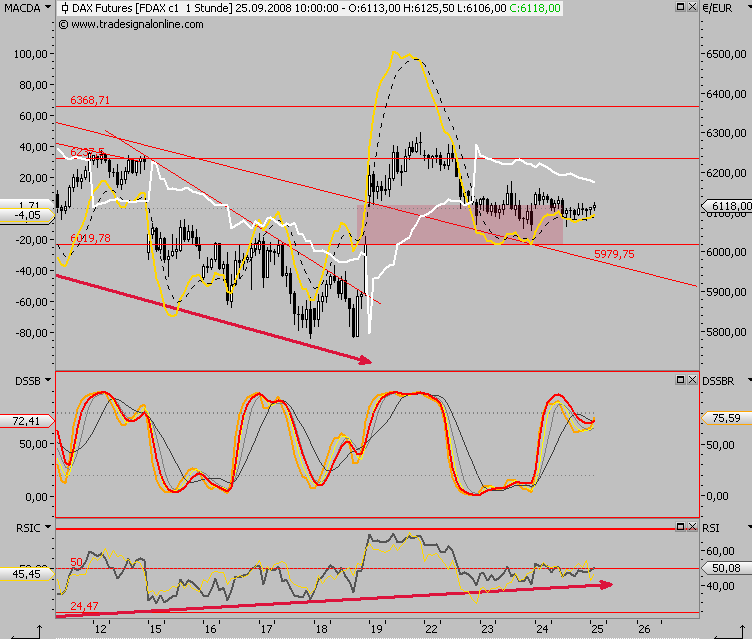Select the 6118,00 current price tag

pos(727,206)
